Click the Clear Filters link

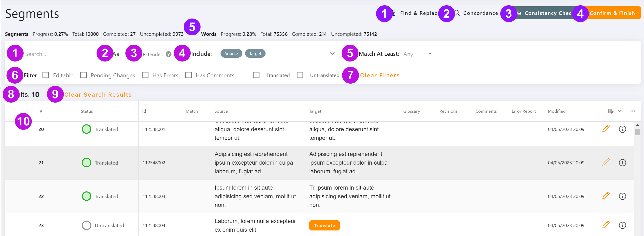pyautogui.click(x=379, y=75)
